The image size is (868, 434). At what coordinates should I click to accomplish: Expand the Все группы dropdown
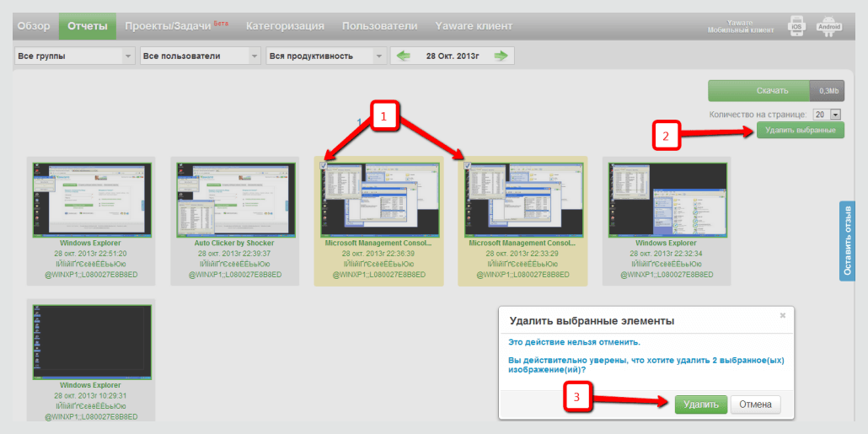point(75,56)
